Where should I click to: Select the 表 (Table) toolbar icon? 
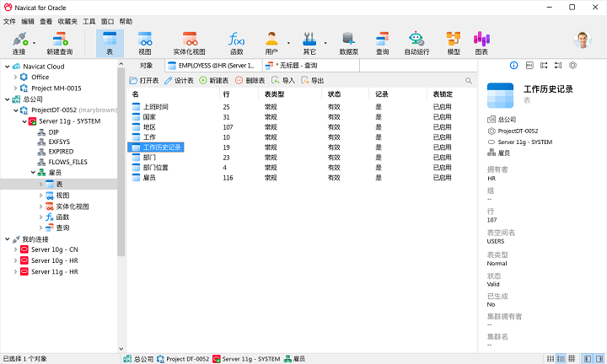110,43
